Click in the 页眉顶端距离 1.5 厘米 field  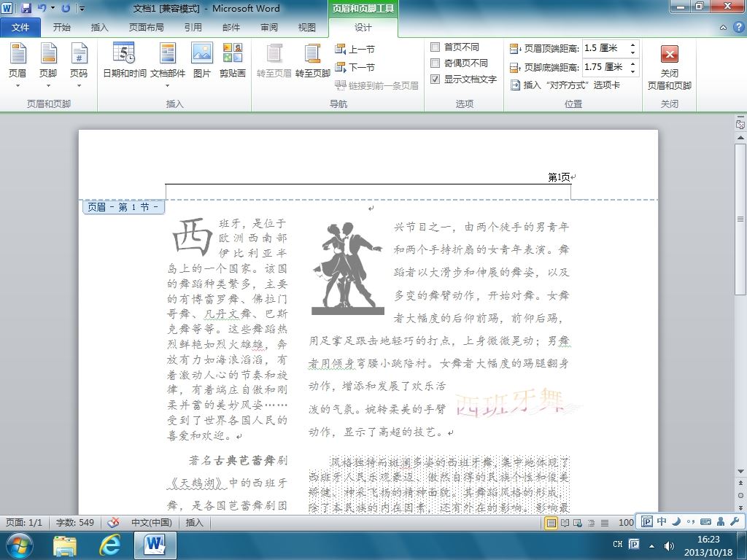605,48
